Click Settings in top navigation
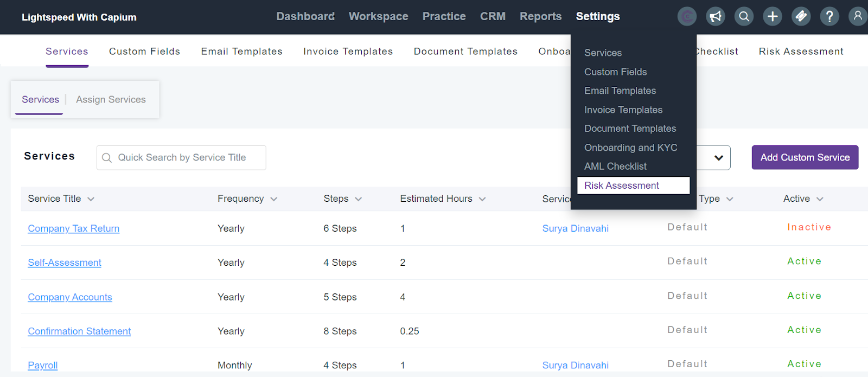The width and height of the screenshot is (868, 377). click(x=598, y=16)
